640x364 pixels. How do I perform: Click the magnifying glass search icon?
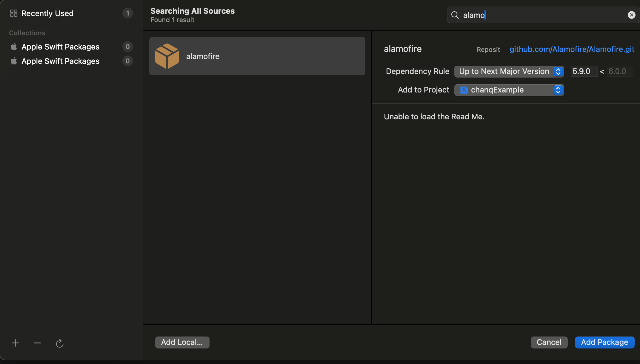[455, 15]
